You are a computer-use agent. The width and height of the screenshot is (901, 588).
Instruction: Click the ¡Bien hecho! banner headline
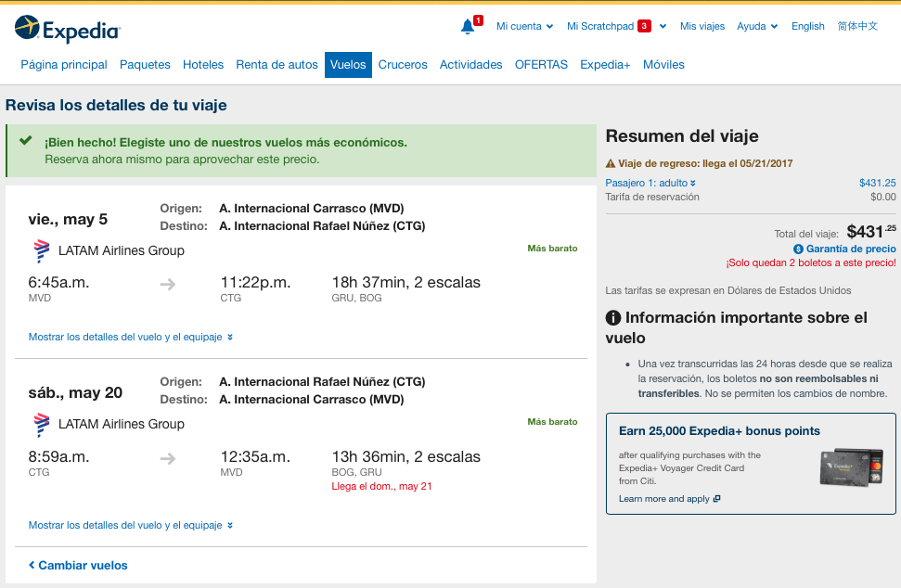(x=225, y=143)
